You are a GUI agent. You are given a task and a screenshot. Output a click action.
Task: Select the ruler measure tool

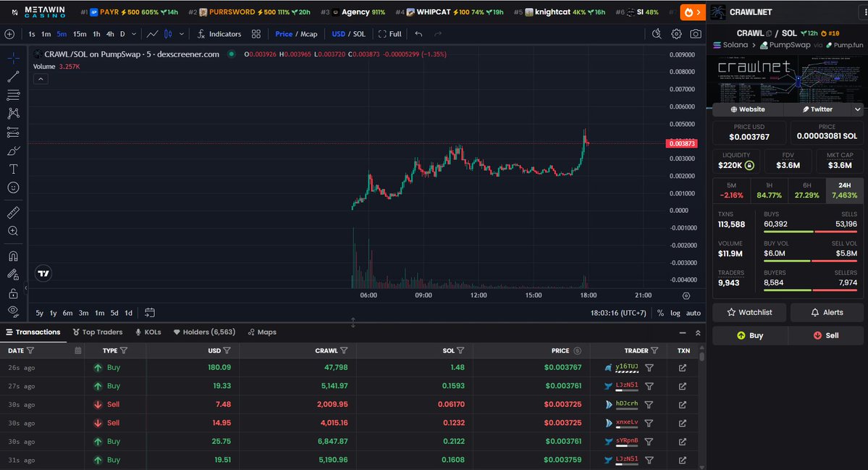[13, 212]
